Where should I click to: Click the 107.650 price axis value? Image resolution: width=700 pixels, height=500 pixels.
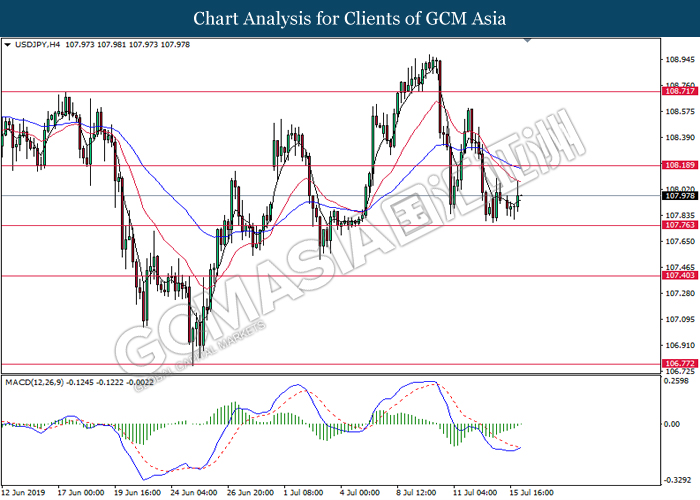(680, 242)
